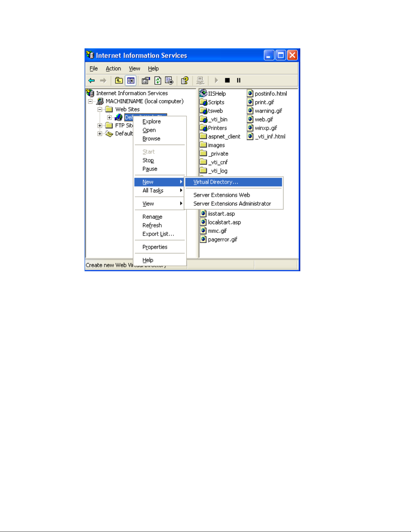The width and height of the screenshot is (411, 532).
Task: Click the Export List toolbar icon
Action: click(x=169, y=81)
